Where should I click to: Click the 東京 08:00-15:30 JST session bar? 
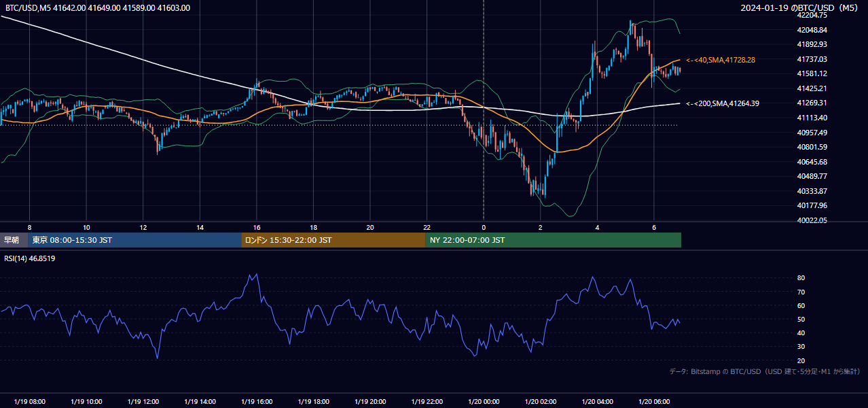tap(135, 240)
